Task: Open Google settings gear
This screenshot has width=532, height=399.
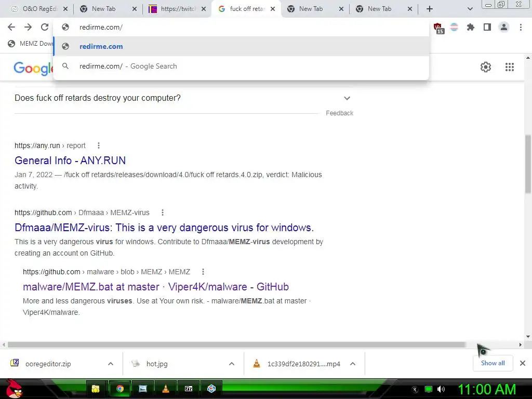Action: tap(486, 67)
